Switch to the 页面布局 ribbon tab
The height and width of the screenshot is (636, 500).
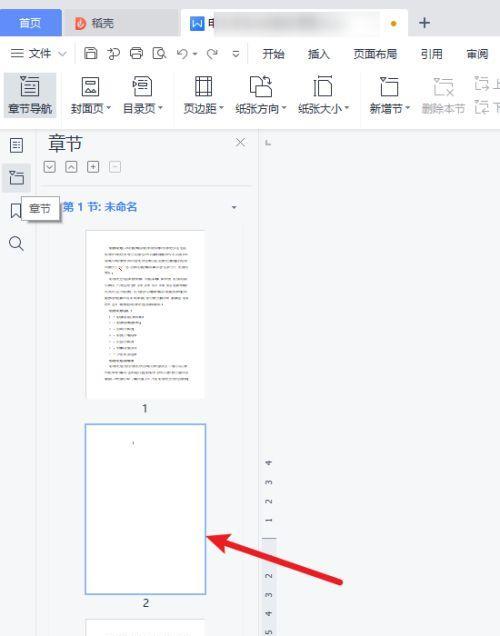[x=375, y=54]
